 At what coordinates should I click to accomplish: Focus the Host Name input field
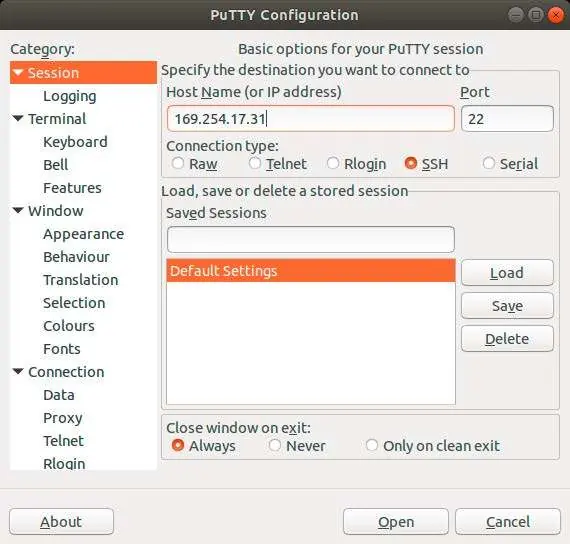coord(311,119)
